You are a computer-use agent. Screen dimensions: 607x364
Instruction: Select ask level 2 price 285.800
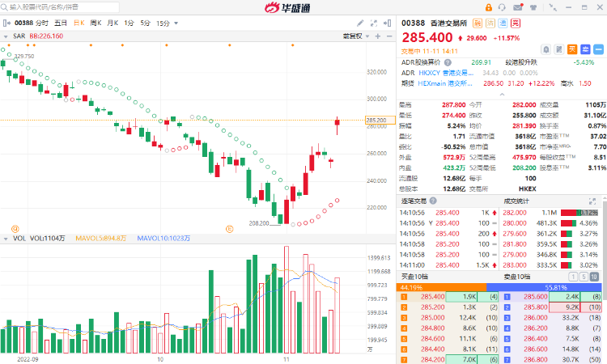pos(536,307)
